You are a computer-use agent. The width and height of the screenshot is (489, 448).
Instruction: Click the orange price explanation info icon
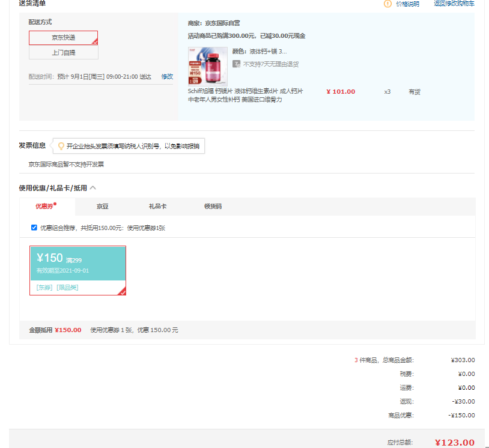click(388, 4)
